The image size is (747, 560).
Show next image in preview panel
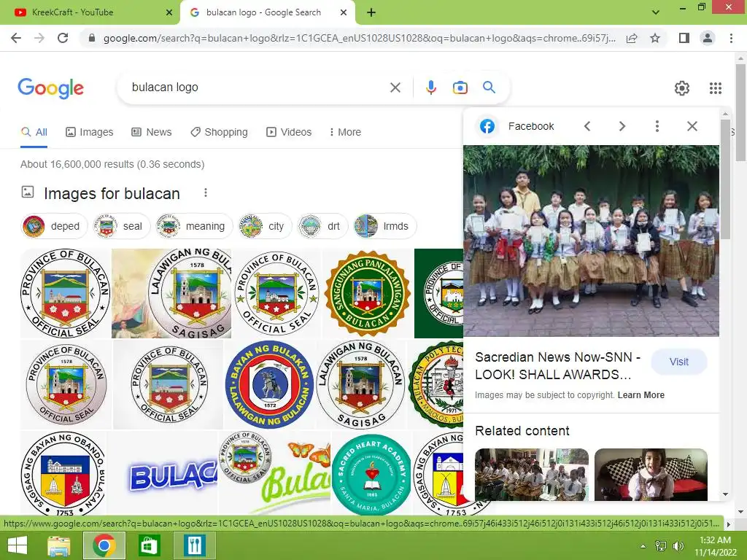click(x=622, y=126)
